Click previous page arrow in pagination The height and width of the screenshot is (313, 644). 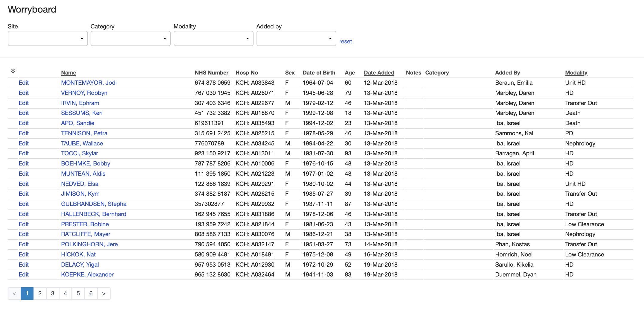point(14,294)
